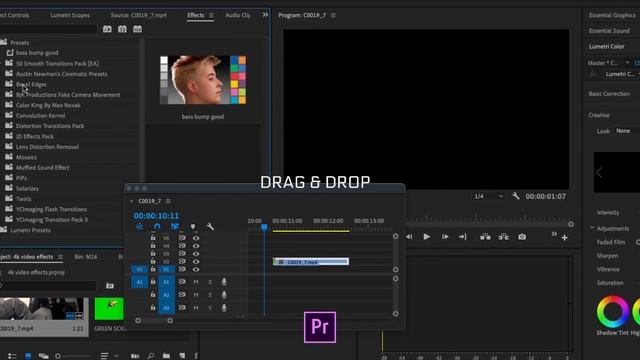Create a New Bin in Project panel
This screenshot has width=640, height=360.
tap(166, 356)
